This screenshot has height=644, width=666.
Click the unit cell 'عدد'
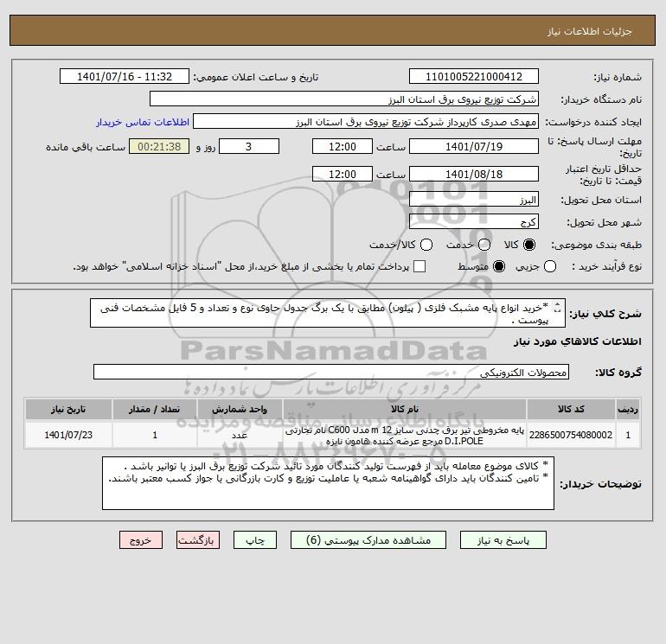pos(240,435)
